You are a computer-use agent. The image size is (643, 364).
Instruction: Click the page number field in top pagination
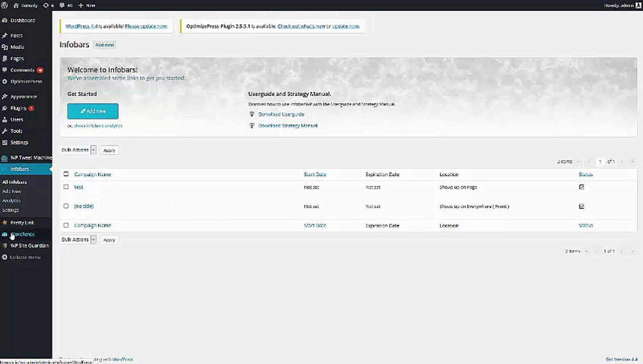[x=600, y=162]
